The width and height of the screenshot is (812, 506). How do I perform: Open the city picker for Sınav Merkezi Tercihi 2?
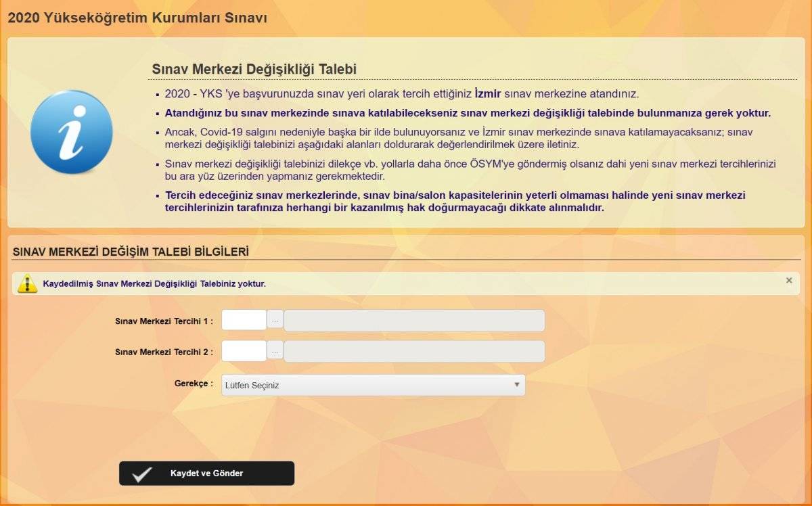(x=275, y=351)
